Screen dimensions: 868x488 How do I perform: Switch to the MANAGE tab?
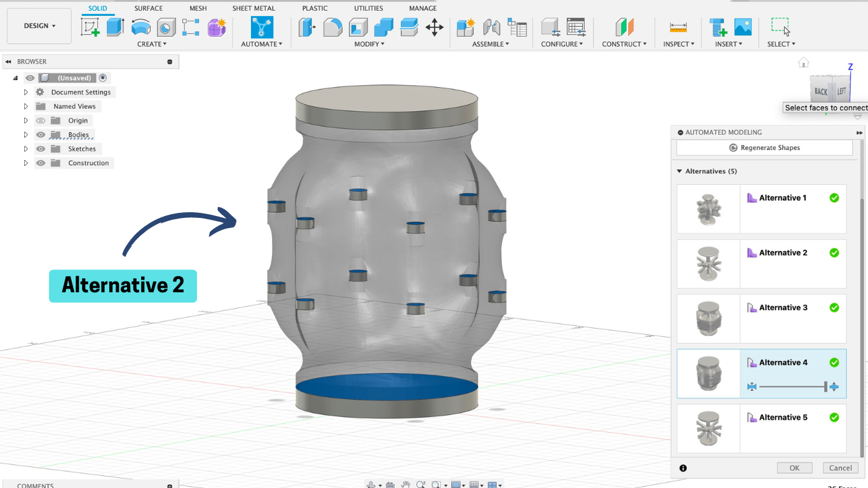pyautogui.click(x=423, y=8)
